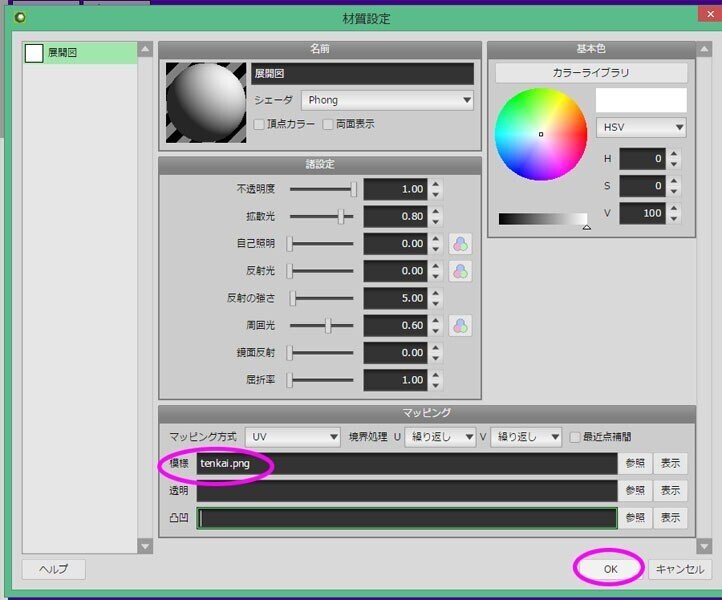722x600 pixels.
Task: Click right panel scrollbar up arrow
Action: click(704, 49)
